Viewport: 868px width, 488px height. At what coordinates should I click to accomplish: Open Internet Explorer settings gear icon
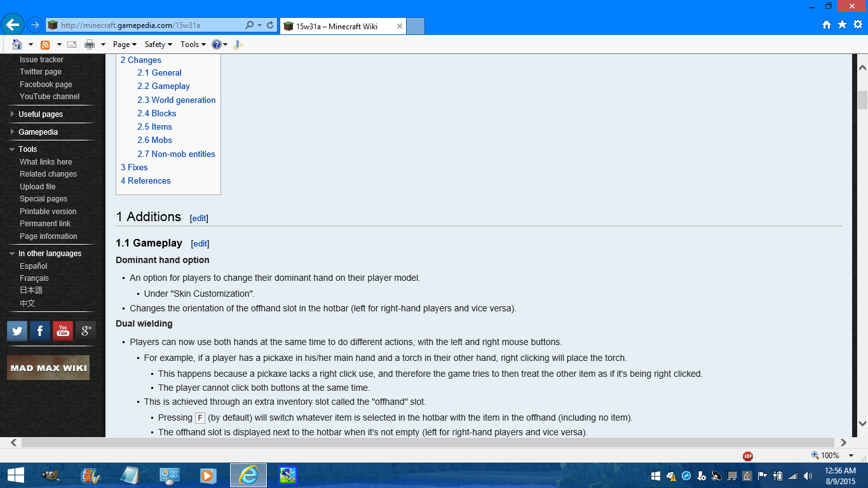[x=858, y=25]
